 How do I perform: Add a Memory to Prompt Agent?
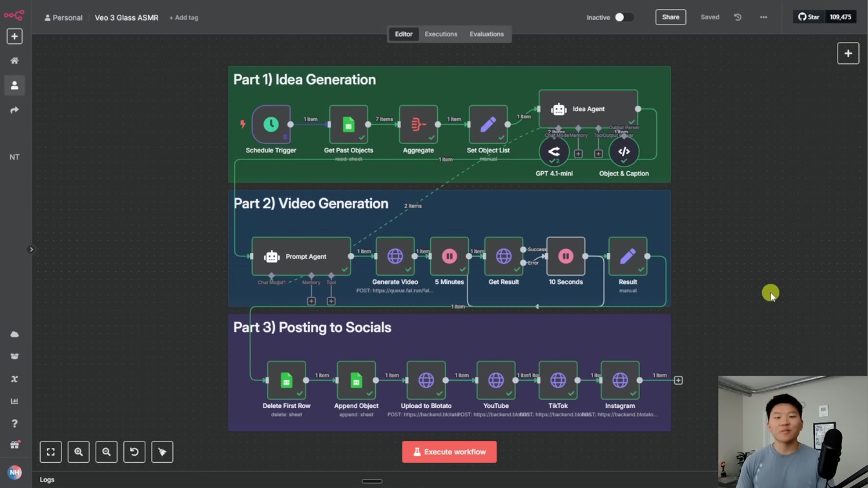311,301
